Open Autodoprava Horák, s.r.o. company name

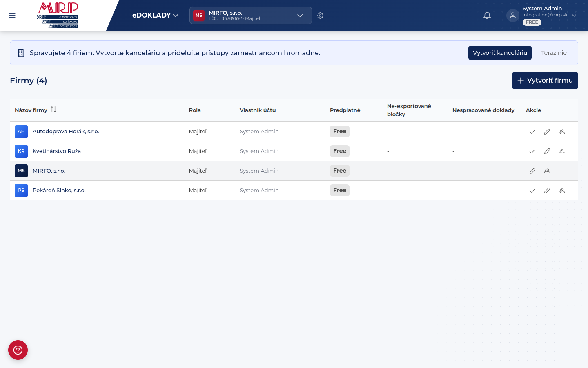66,132
